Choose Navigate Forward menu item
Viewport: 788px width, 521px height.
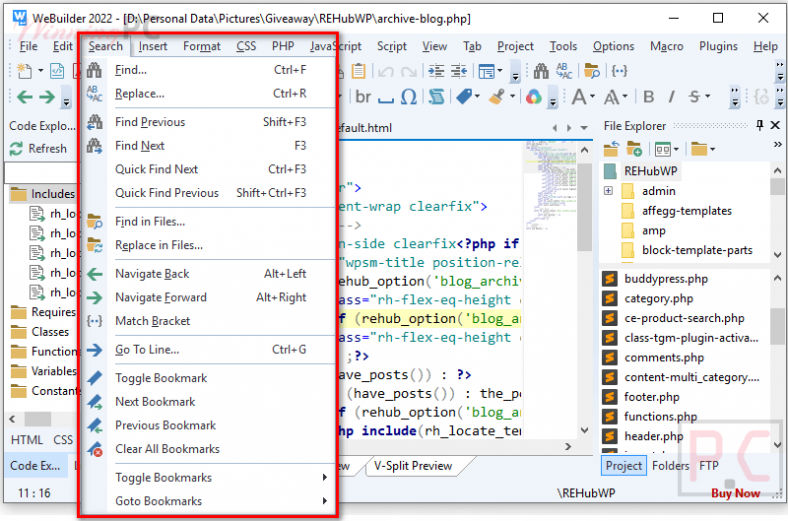[209, 297]
